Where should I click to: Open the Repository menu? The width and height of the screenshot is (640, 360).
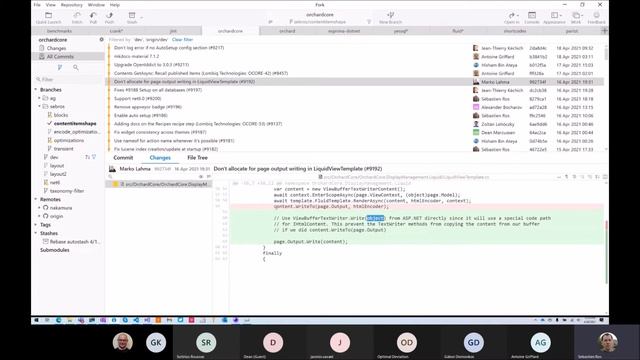71,5
